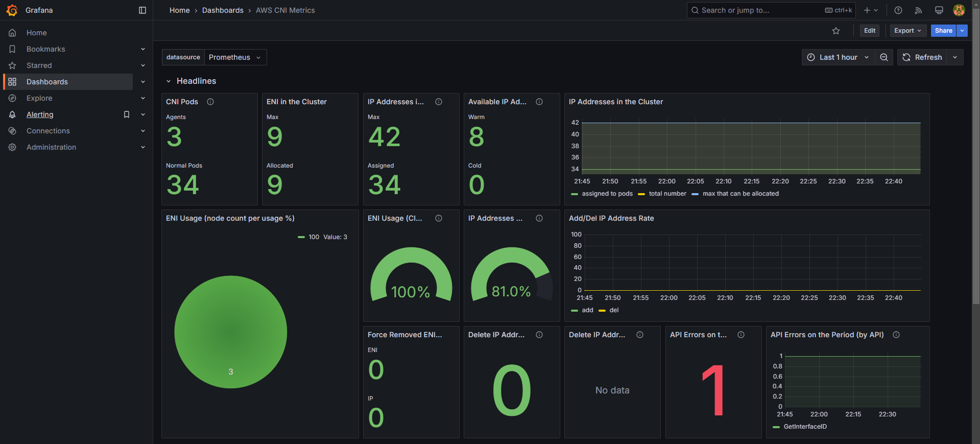
Task: Click info icon on Delete IP Addr... zero panel
Action: [539, 335]
